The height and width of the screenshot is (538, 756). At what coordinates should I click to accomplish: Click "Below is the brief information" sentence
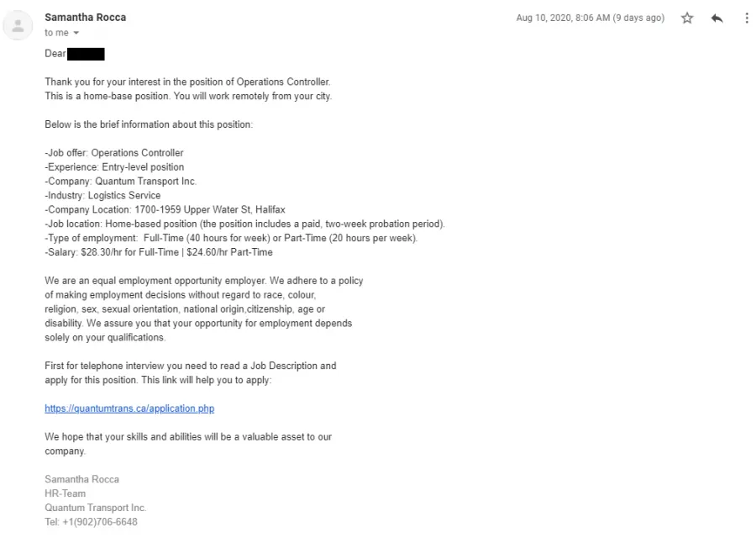(x=149, y=124)
